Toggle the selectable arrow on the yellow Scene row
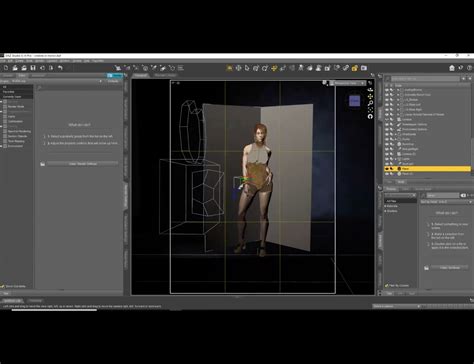Screen dimensions: 474x364 [391, 169]
